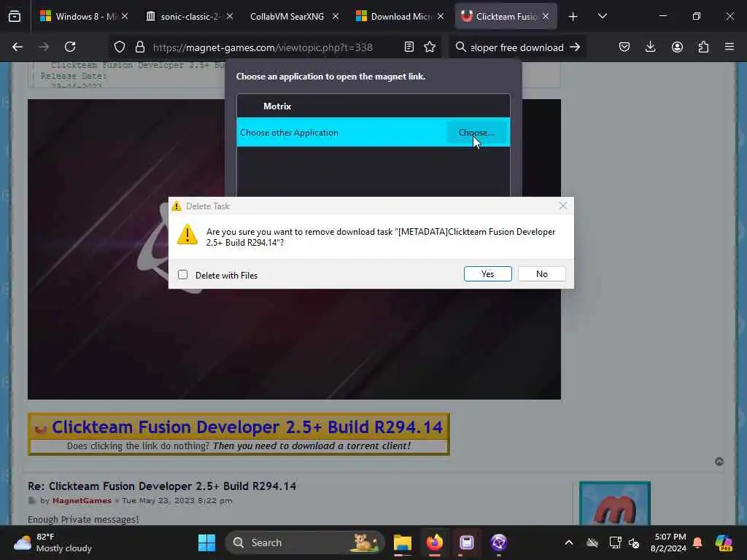Open the Windows Start menu

coord(206,542)
